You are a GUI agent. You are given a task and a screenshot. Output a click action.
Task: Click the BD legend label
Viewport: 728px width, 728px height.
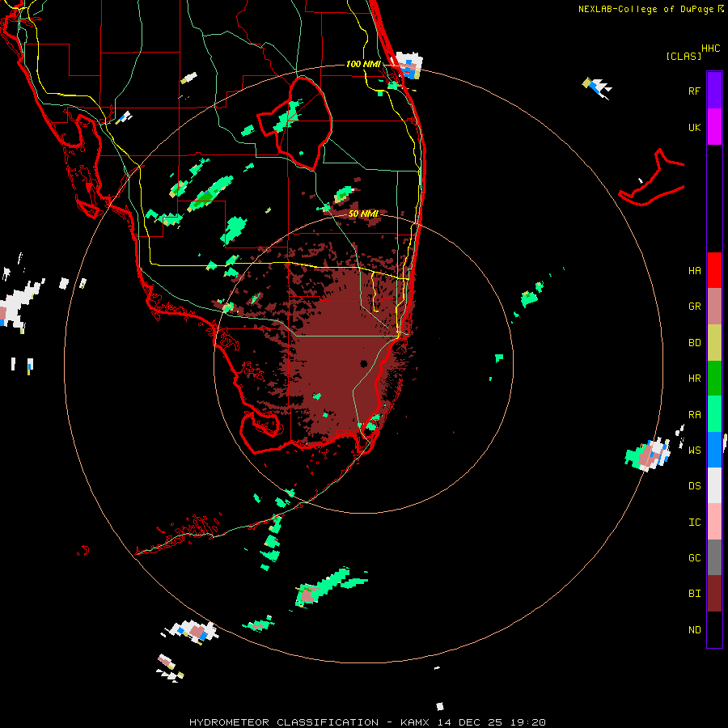pos(694,343)
